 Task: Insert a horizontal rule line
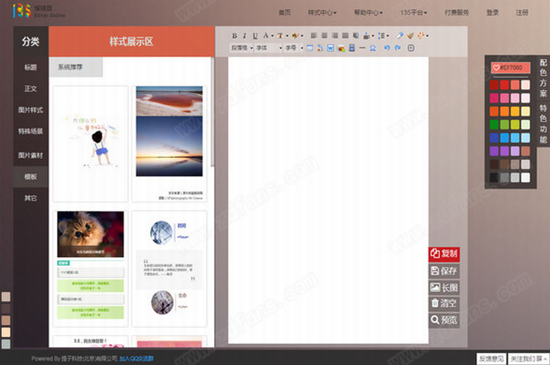[362, 48]
